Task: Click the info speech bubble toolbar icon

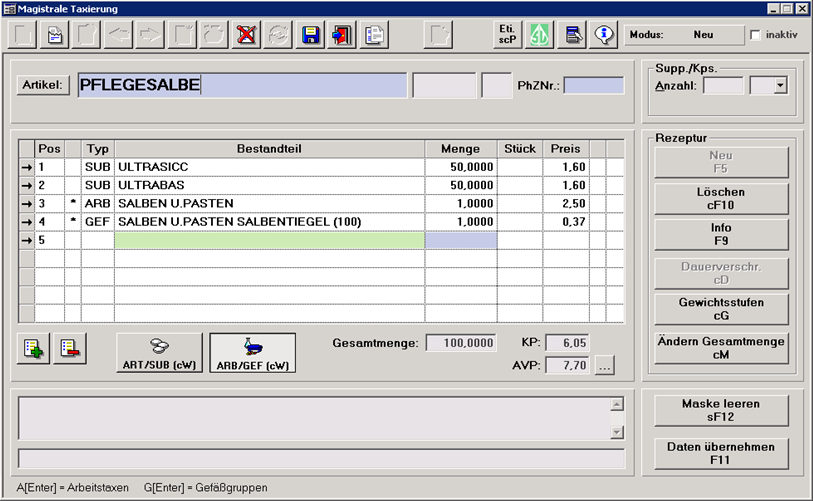Action: click(604, 35)
